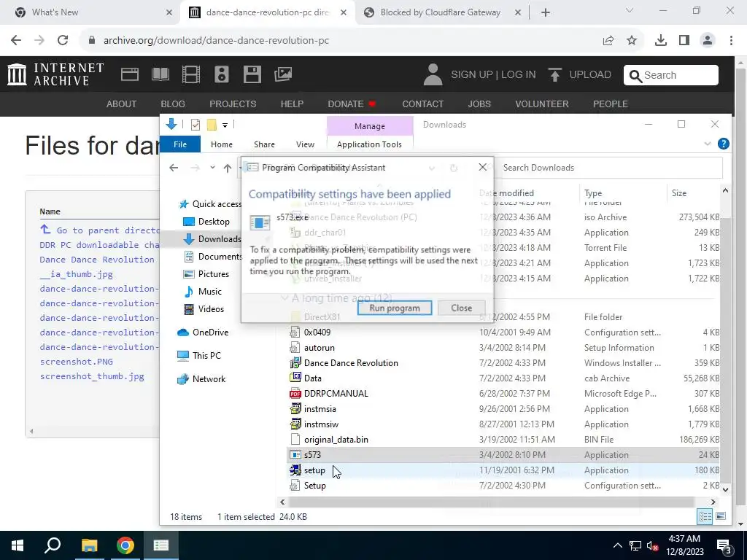
Task: Switch to Blocked by Cloudflare Gateway tab
Action: pyautogui.click(x=441, y=12)
